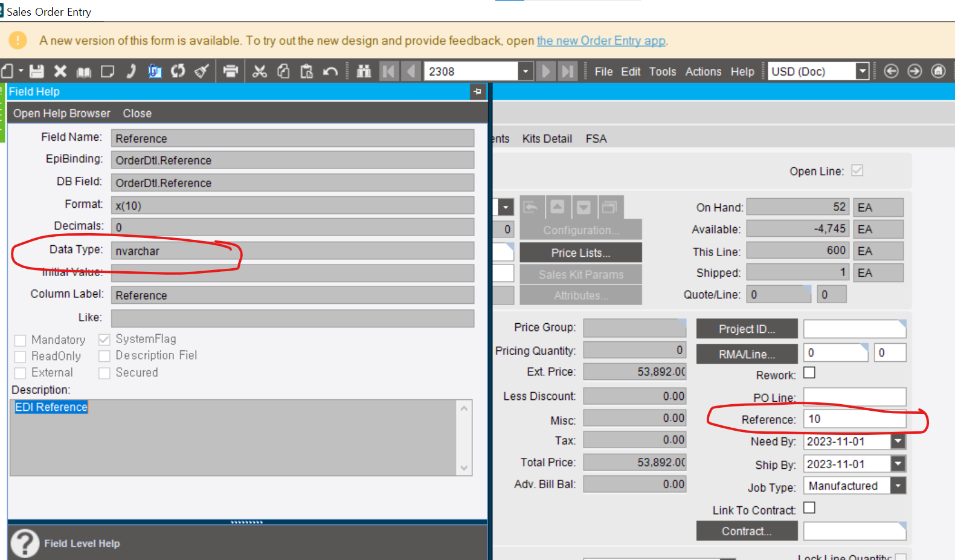Click the Print icon in toolbar
This screenshot has width=955, height=560.
pyautogui.click(x=231, y=71)
